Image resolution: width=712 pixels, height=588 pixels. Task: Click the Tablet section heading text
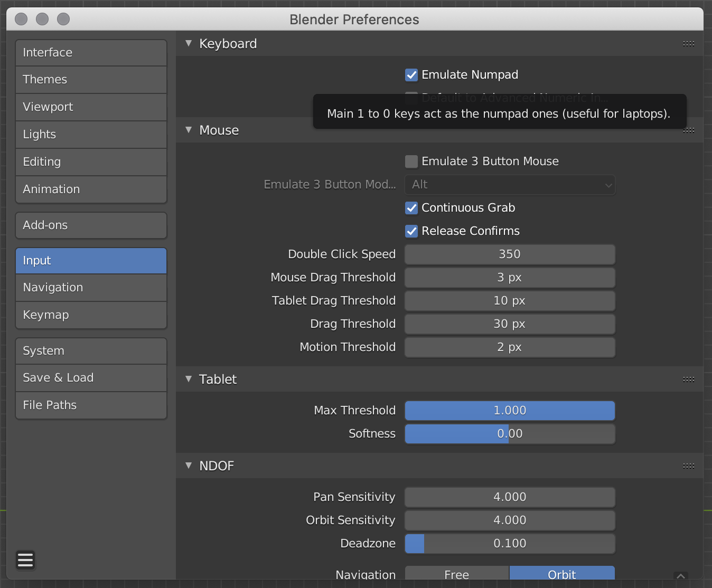218,380
